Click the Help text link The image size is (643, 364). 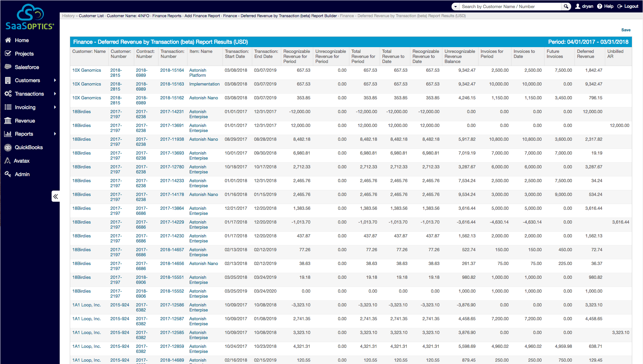click(609, 6)
